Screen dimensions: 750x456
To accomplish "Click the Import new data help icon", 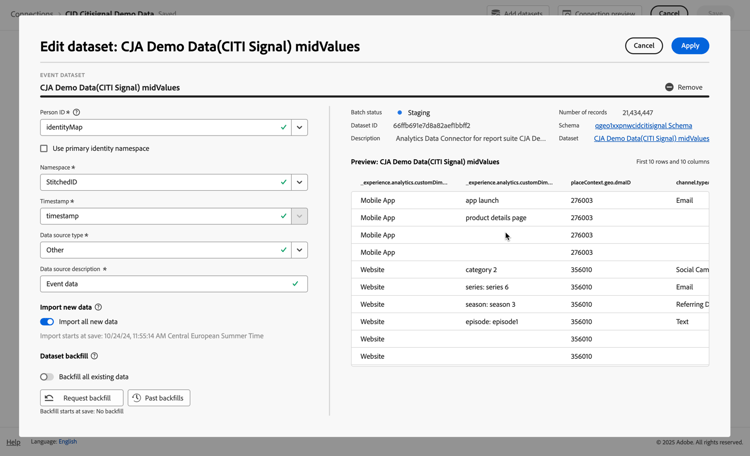I will 98,307.
